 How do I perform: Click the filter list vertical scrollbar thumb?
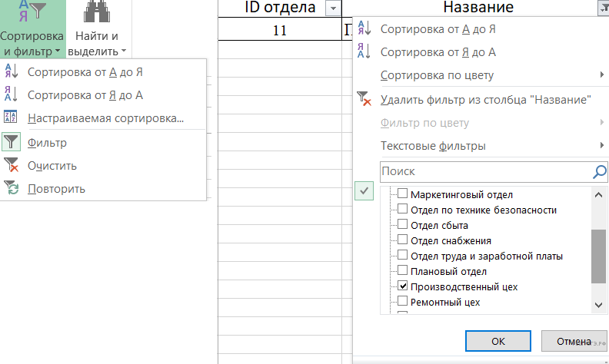598,256
